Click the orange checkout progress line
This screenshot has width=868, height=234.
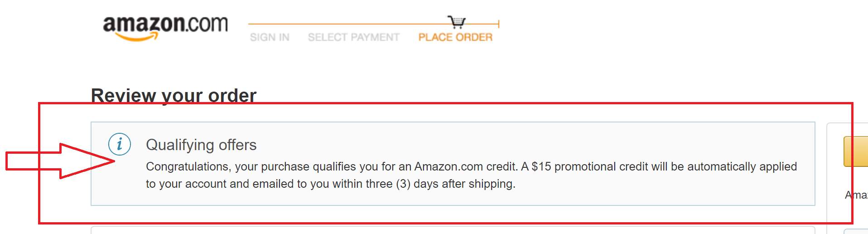[x=344, y=24]
